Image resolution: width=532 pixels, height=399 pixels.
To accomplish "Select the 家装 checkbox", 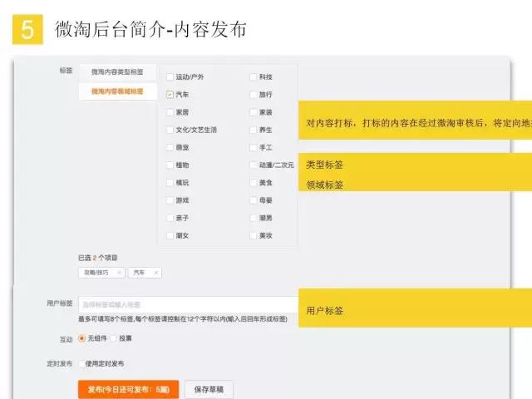I will coord(253,112).
